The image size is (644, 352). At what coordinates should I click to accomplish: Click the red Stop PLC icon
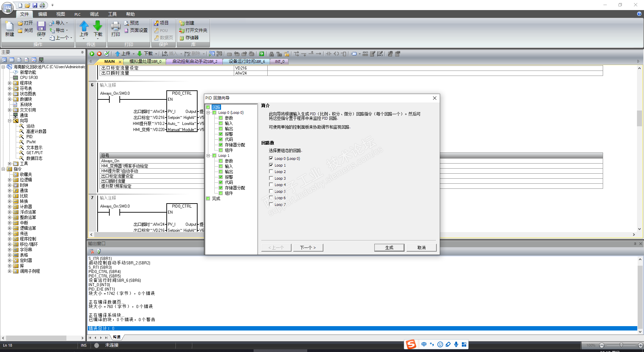(99, 54)
